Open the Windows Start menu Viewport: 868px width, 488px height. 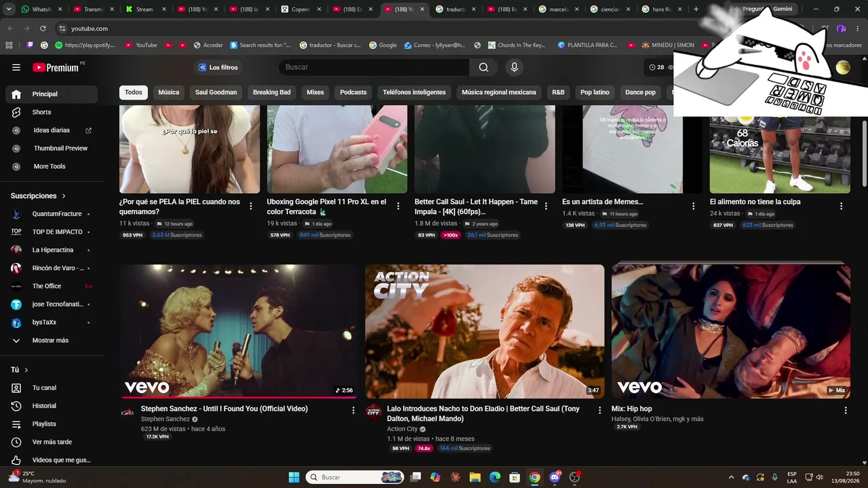click(294, 477)
